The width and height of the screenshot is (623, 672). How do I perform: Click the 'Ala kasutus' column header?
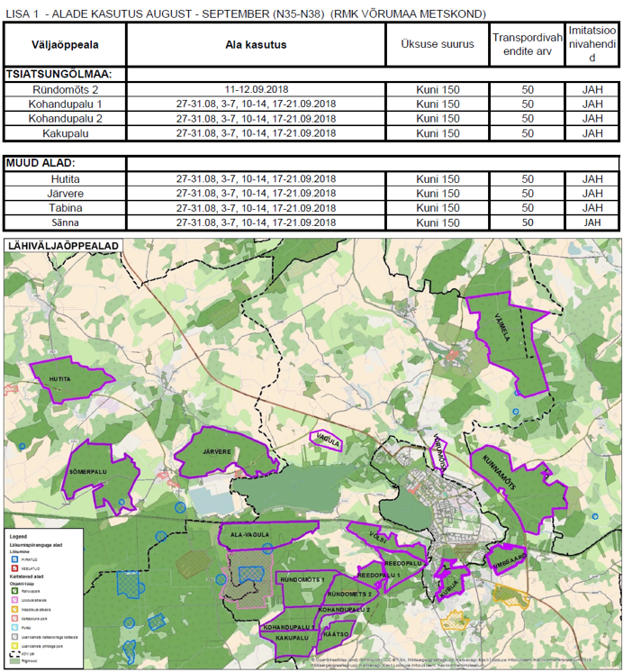pos(256,44)
